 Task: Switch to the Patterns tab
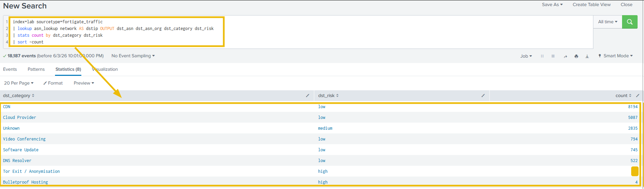(x=36, y=69)
